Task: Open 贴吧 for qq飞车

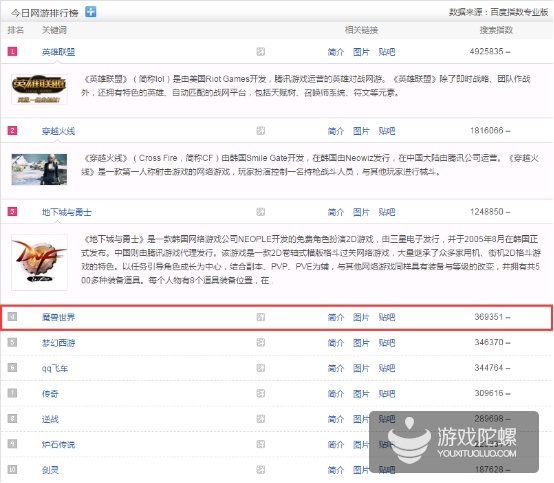Action: click(387, 368)
